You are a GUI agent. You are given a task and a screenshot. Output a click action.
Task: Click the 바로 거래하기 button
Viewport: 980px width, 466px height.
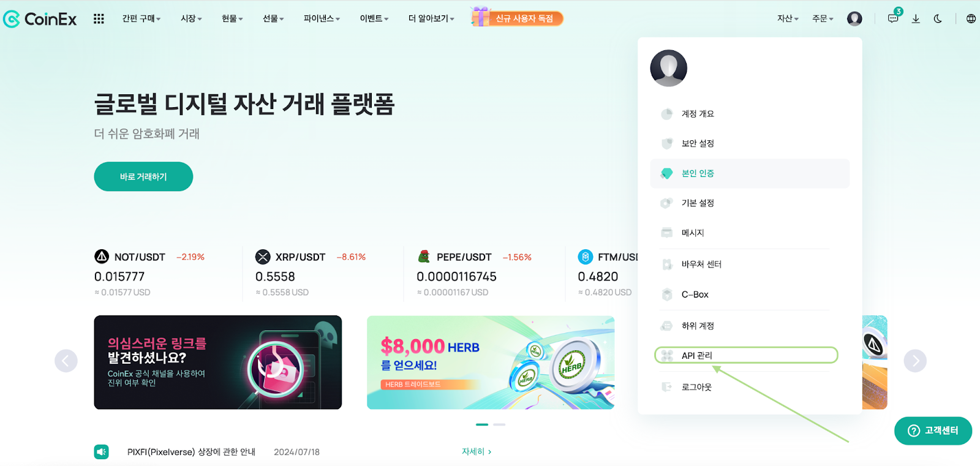point(143,176)
